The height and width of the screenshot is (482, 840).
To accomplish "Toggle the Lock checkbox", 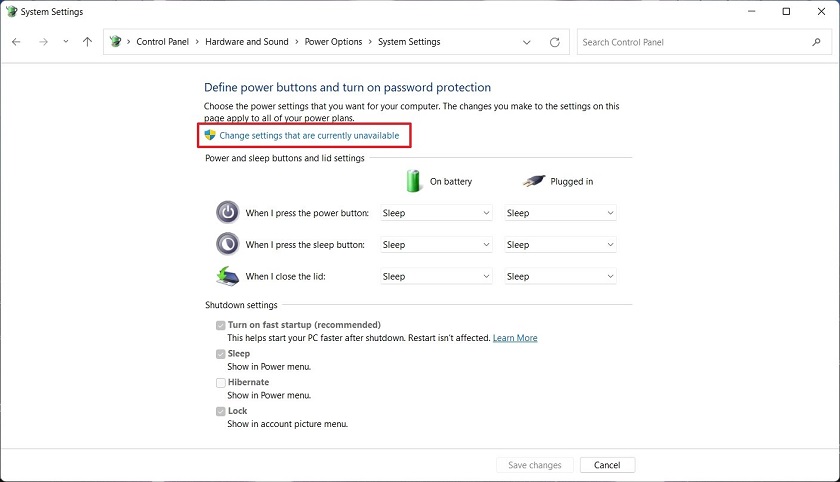I will point(221,411).
